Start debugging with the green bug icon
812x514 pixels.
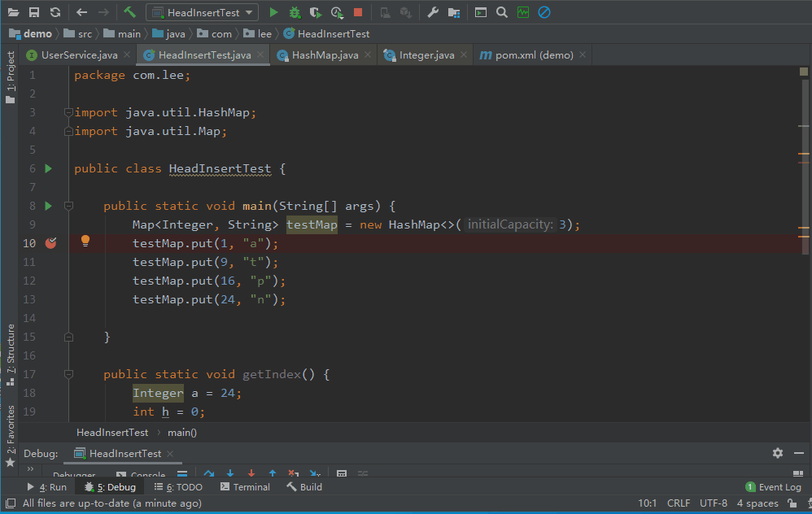click(295, 12)
